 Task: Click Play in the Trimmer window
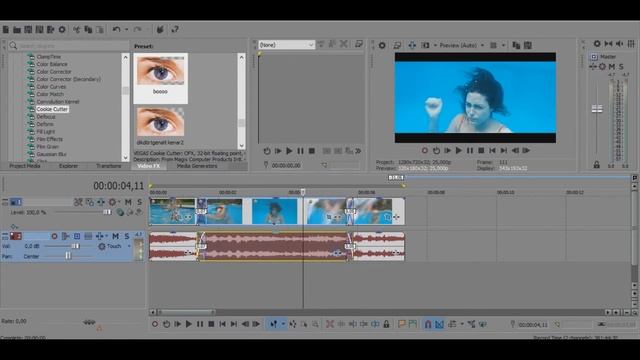289,151
